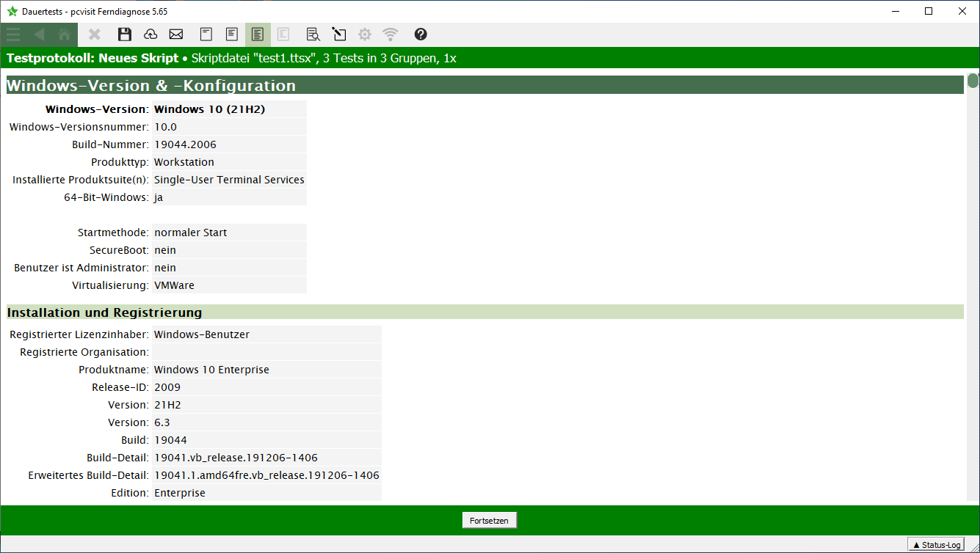Click the save floppy disk icon

pyautogui.click(x=125, y=34)
